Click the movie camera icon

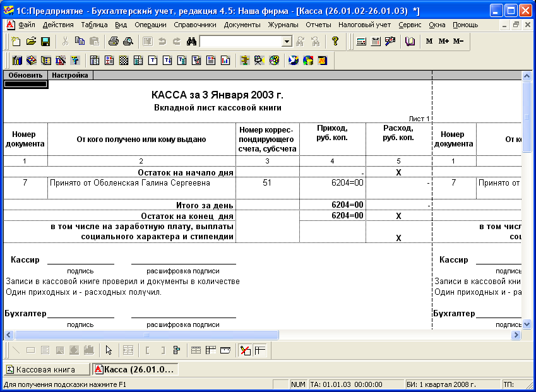click(x=259, y=61)
